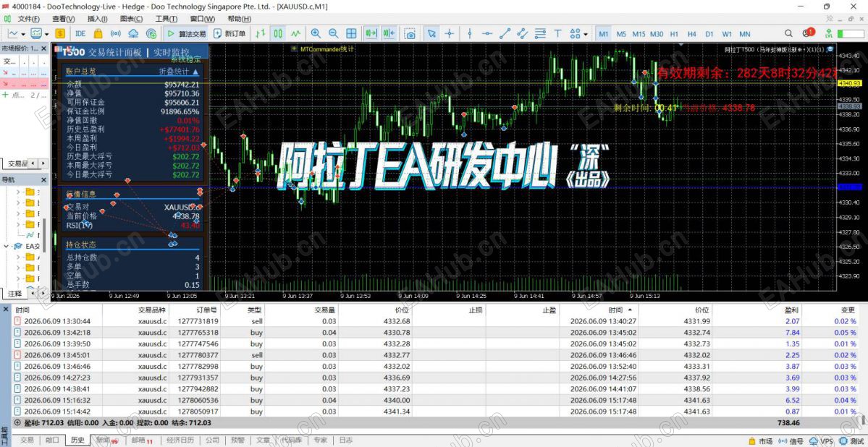Open the indicators toolbar dropdown arrow

[46, 34]
